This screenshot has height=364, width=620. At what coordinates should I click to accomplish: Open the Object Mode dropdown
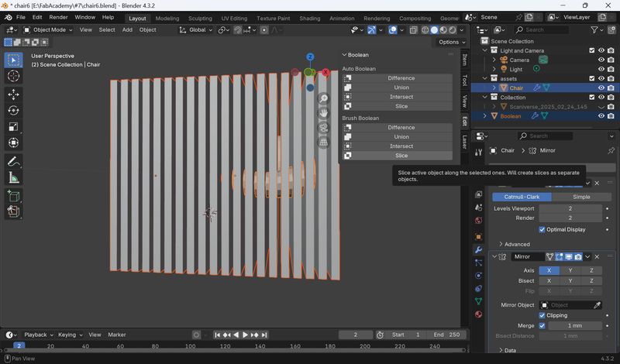pyautogui.click(x=48, y=29)
